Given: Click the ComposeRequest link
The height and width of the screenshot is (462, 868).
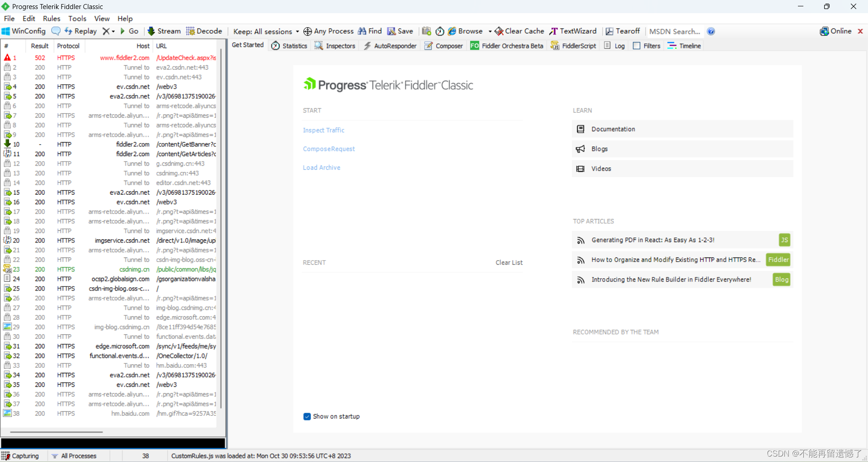Looking at the screenshot, I should [x=329, y=149].
